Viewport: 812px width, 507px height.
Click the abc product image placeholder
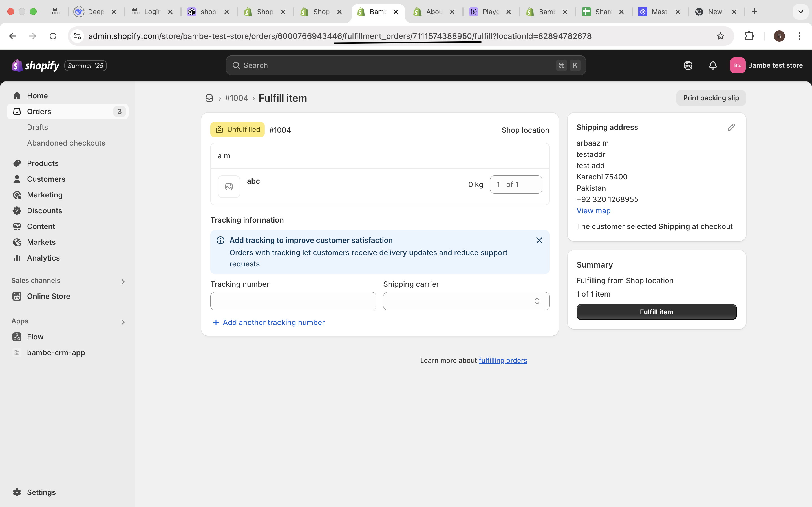229,187
